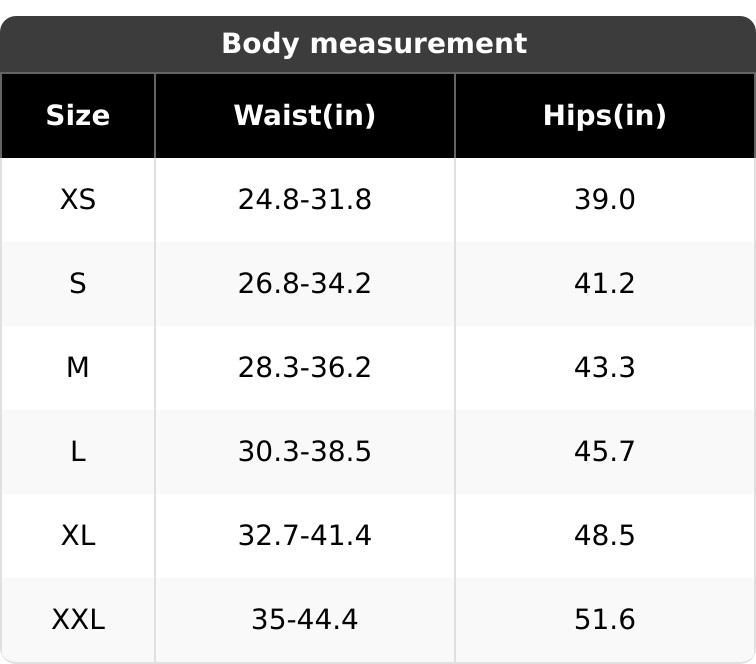The image size is (756, 664).
Task: Click the Waist(in) column header
Action: pyautogui.click(x=304, y=116)
